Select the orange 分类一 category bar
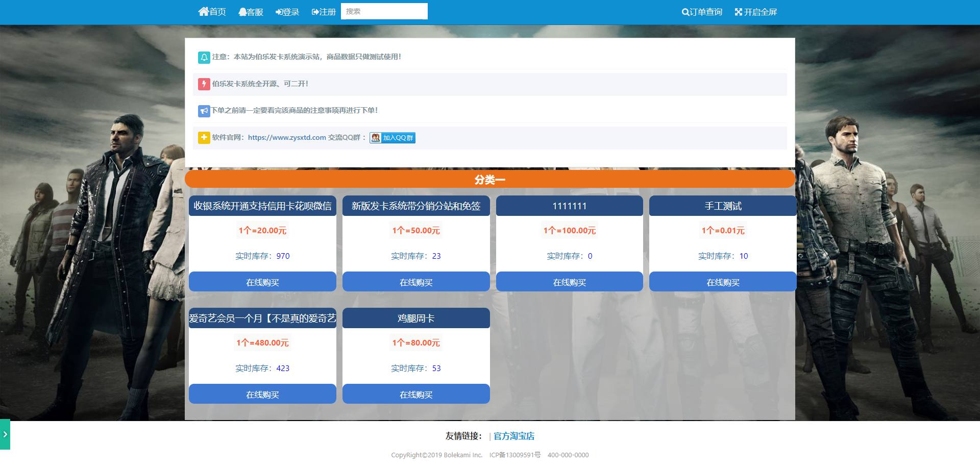 [x=489, y=180]
